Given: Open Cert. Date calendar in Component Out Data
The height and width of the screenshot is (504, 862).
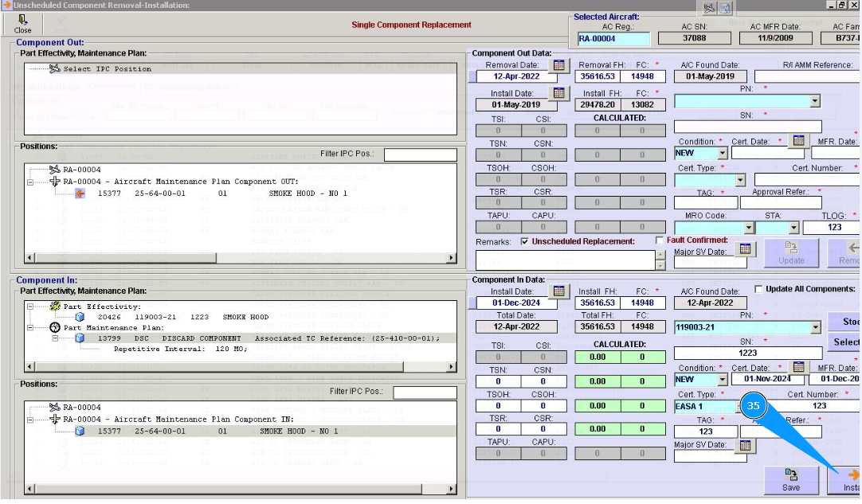Looking at the screenshot, I should [x=797, y=141].
